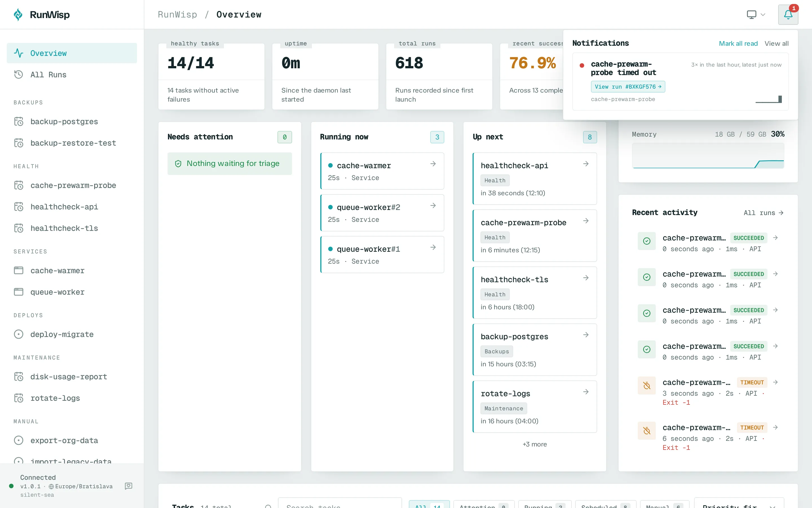Open cache-warmer running card arrow
The width and height of the screenshot is (812, 508).
[x=433, y=164]
